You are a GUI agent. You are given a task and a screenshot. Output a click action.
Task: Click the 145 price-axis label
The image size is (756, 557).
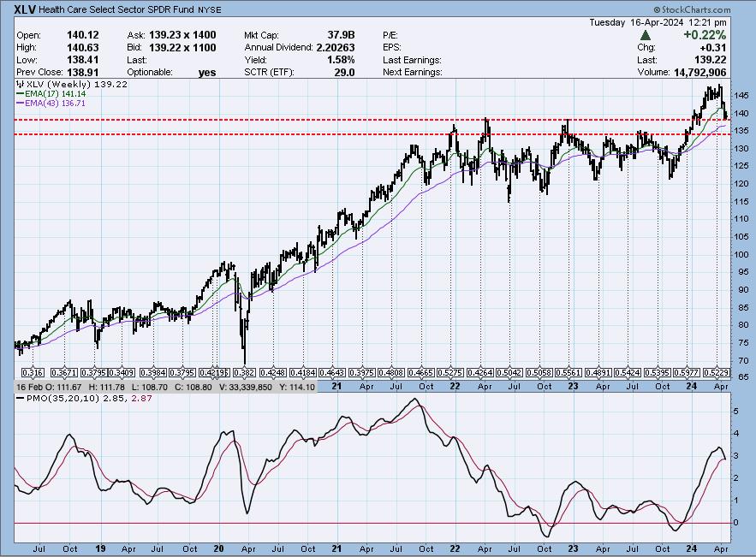coord(742,96)
